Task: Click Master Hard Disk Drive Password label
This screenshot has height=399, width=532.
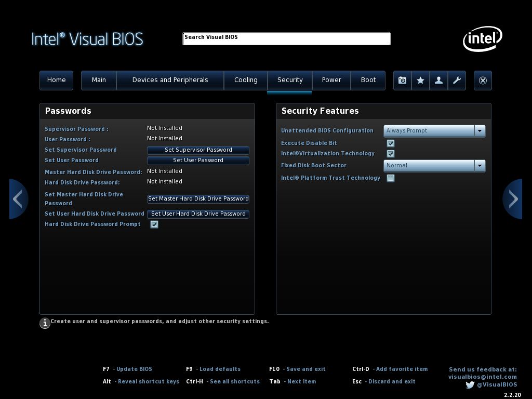Action: point(94,172)
